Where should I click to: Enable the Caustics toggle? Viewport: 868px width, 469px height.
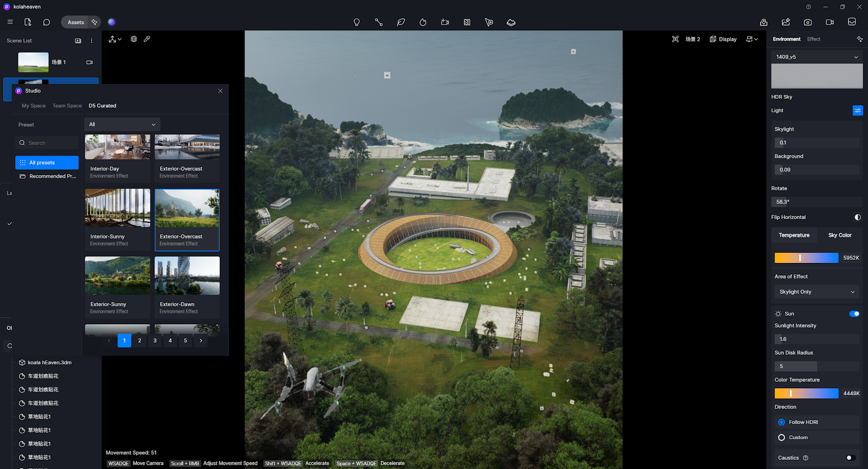[851, 458]
